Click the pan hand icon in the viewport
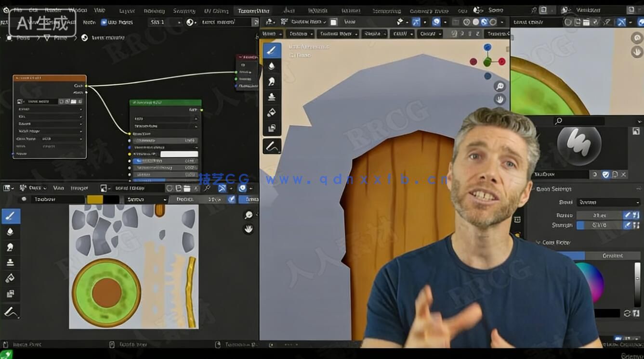The height and width of the screenshot is (359, 644). (x=499, y=99)
